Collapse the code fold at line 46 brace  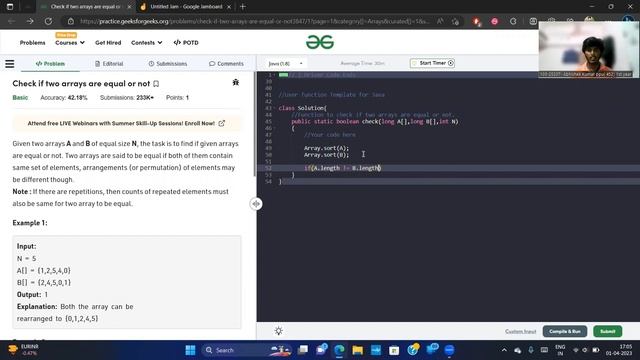pyautogui.click(x=275, y=128)
